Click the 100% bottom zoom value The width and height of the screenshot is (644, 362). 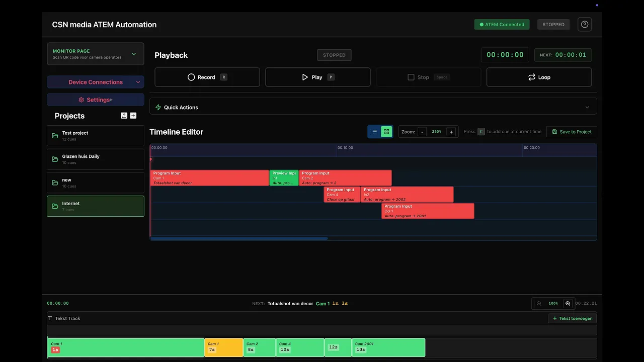pyautogui.click(x=553, y=304)
